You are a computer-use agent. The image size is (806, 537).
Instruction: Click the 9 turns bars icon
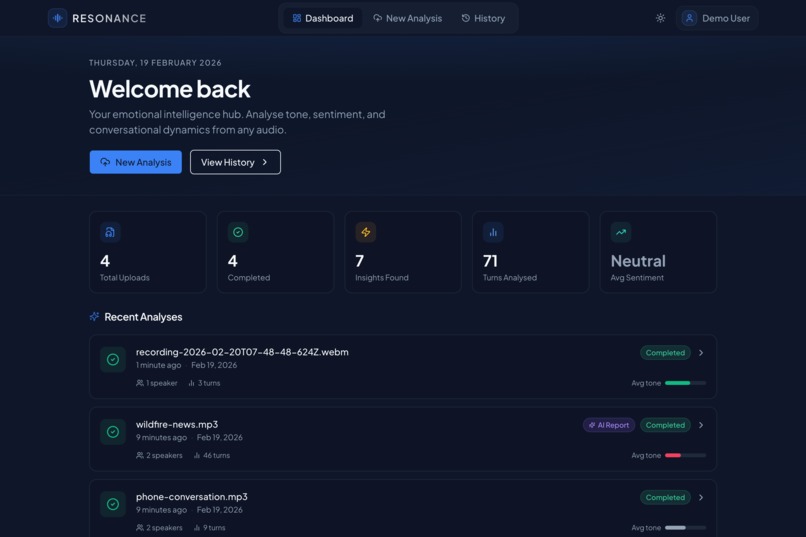[196, 528]
